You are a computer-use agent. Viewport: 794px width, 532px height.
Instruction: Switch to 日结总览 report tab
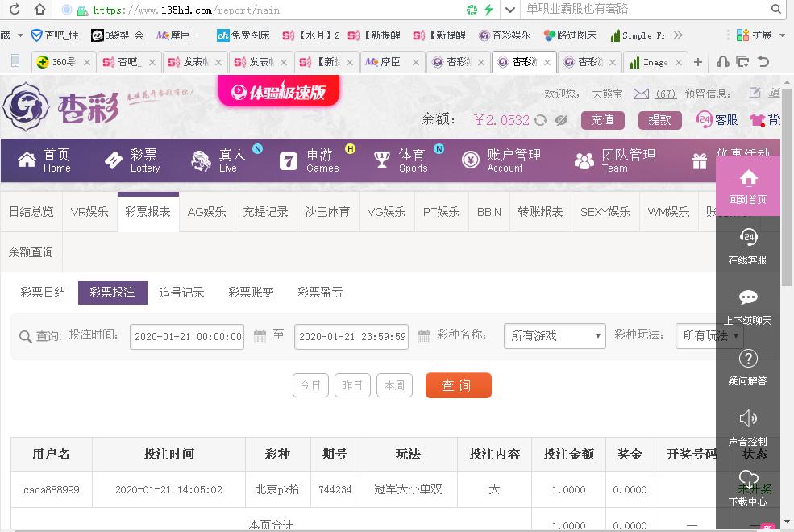(x=31, y=211)
